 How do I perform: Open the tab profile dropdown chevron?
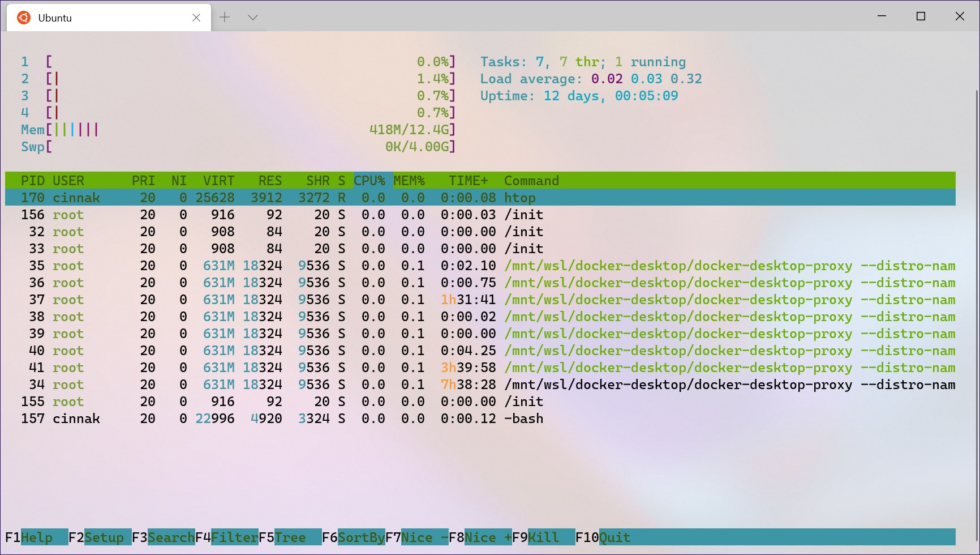(x=252, y=17)
